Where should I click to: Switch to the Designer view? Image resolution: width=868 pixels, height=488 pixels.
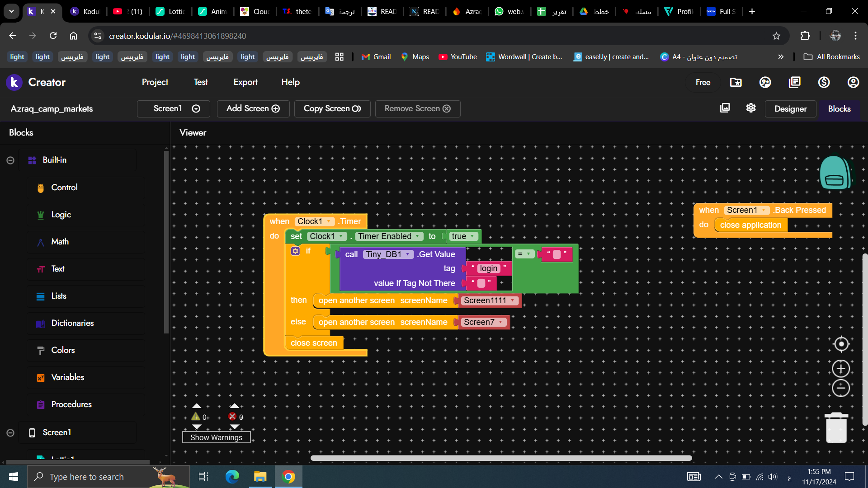[x=790, y=109]
